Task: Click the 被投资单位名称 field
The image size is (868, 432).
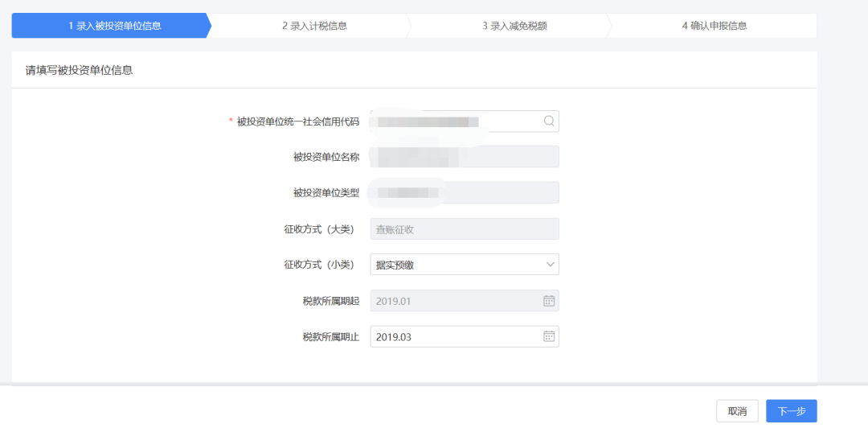Action: (465, 157)
